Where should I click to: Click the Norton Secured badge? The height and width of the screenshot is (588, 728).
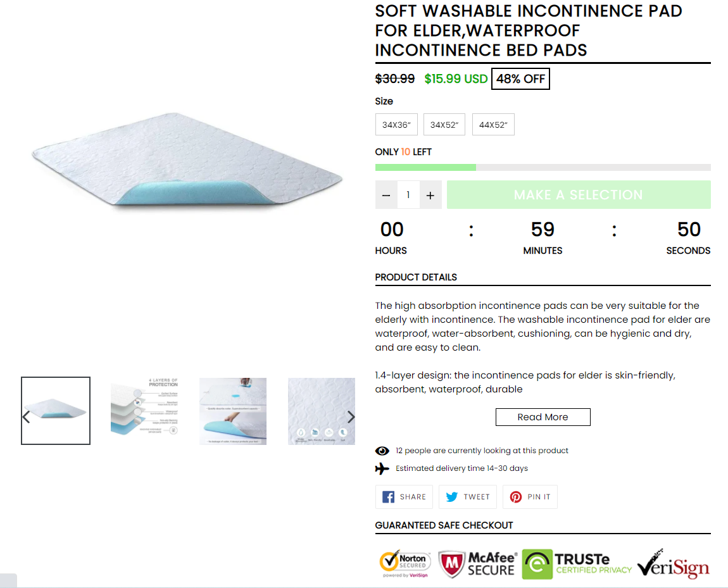click(x=405, y=564)
